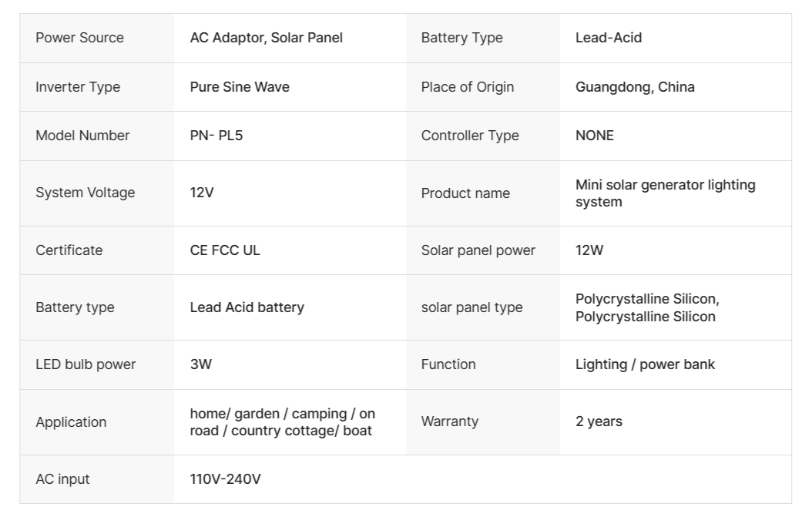
Task: Click the Place of Origin label
Action: [467, 87]
